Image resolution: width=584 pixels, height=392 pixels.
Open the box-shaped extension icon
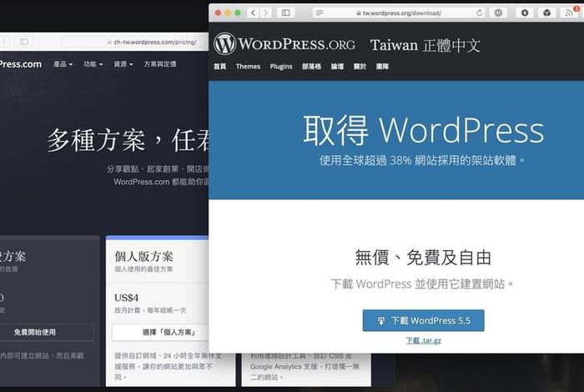(x=546, y=13)
